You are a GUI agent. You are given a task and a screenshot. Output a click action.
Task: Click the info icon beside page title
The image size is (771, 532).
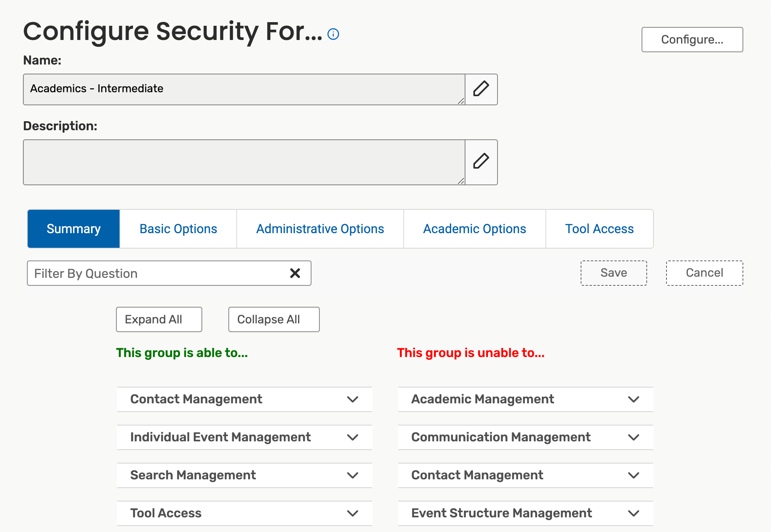point(333,34)
